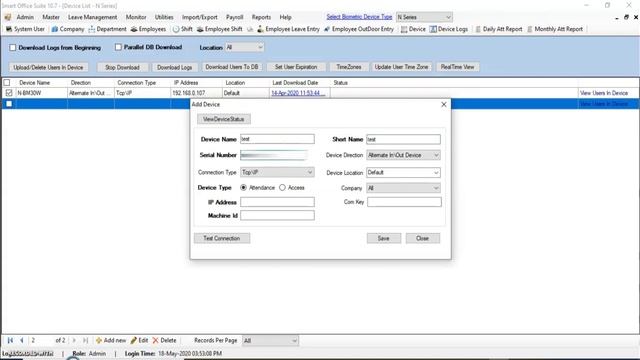The image size is (640, 360).
Task: Click Update User Time Zone button
Action: 402,67
